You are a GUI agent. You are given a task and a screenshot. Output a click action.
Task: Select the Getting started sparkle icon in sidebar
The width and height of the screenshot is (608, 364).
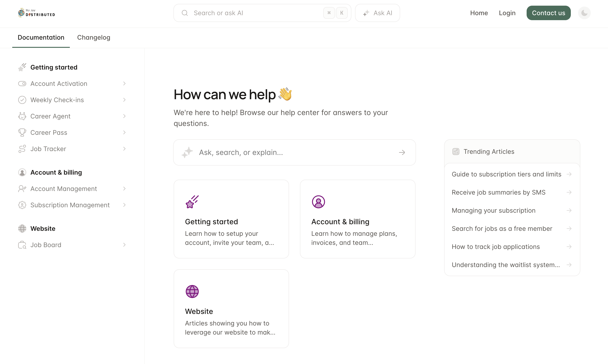point(22,67)
